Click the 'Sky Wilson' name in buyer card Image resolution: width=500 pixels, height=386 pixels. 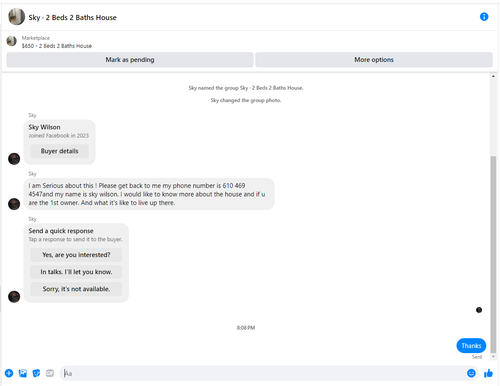(x=44, y=127)
